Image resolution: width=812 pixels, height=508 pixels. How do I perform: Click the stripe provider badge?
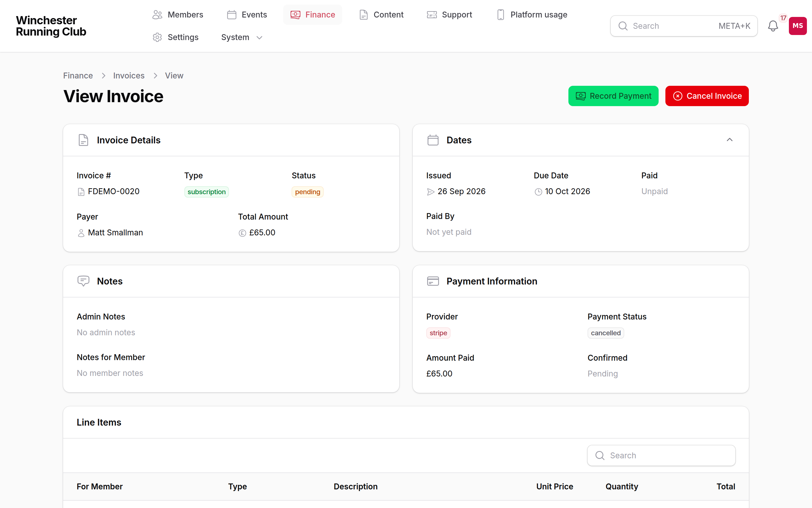click(438, 333)
